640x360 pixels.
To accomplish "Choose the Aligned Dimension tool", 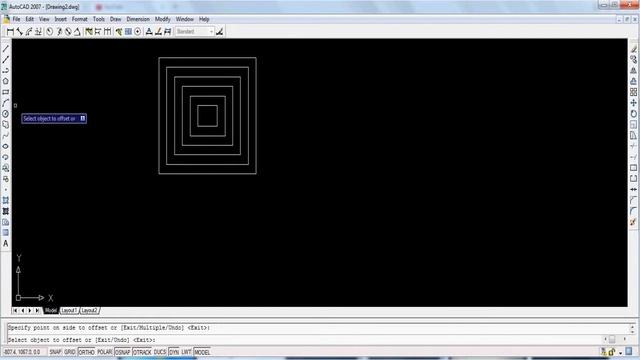I will (19, 31).
